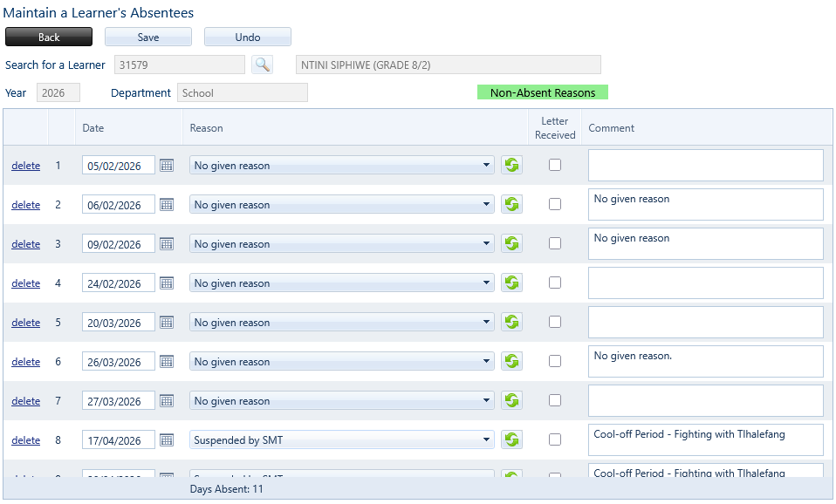
Task: Click green refresh icon in row 7
Action: pyautogui.click(x=512, y=400)
